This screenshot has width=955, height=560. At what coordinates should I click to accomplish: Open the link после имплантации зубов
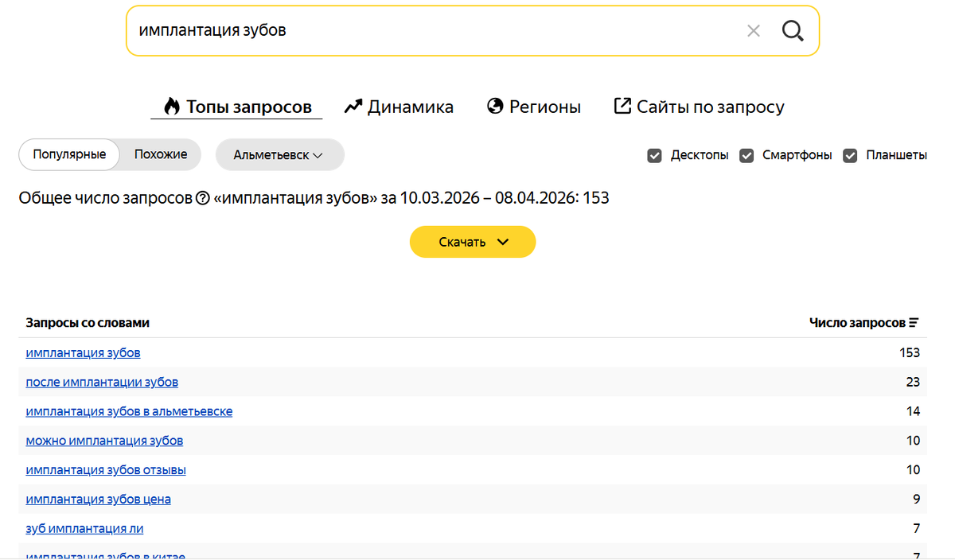tap(102, 382)
